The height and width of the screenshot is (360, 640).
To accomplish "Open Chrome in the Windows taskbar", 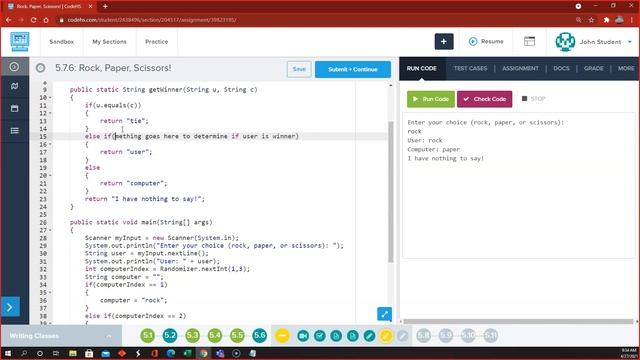I will [x=203, y=353].
